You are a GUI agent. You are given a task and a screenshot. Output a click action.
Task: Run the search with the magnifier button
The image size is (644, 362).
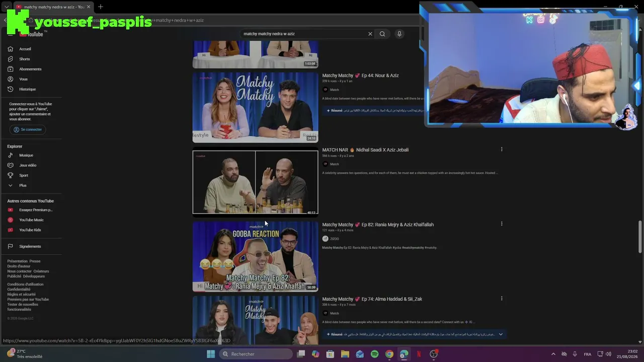click(x=382, y=34)
